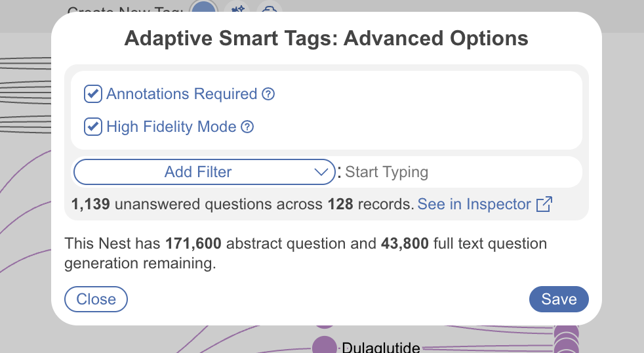
Task: Click the copy icon at top
Action: coord(269,9)
